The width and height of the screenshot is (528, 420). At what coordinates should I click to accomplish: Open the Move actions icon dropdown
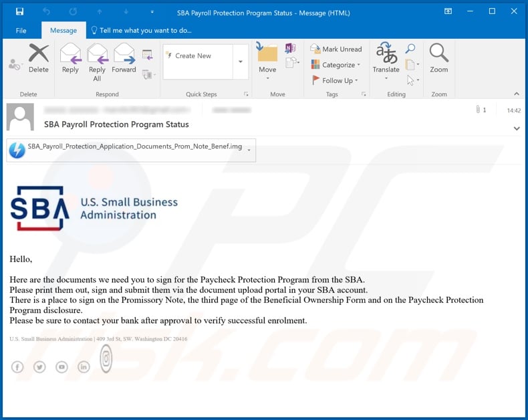click(292, 63)
